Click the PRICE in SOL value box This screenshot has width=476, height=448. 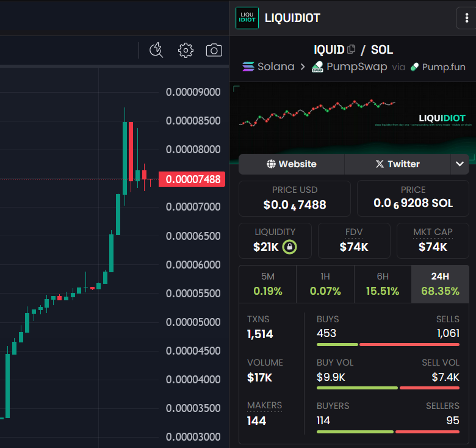(x=413, y=198)
